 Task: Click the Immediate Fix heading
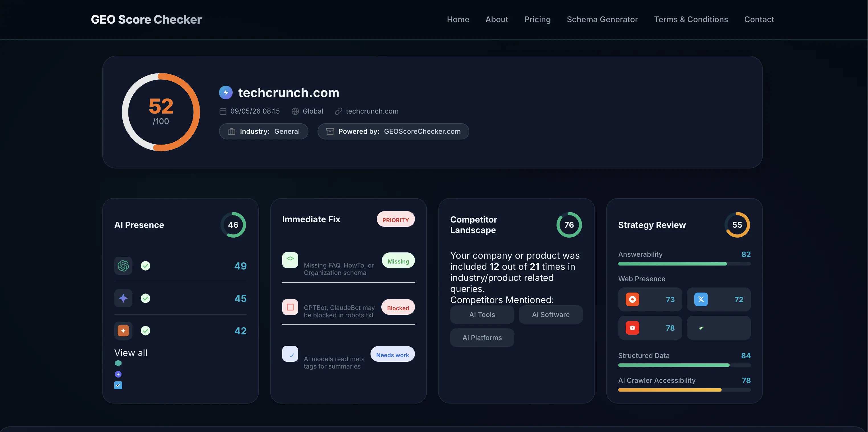click(x=311, y=219)
